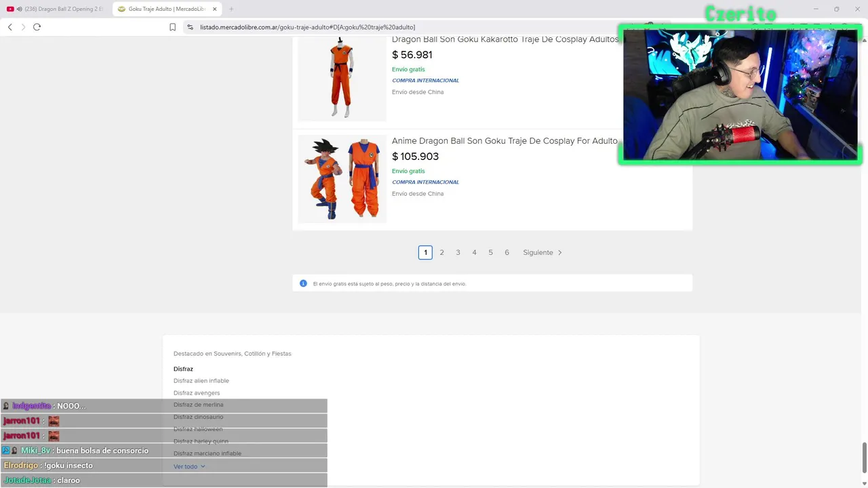The width and height of the screenshot is (868, 488).
Task: Open Disfraz de merlina link
Action: coord(198,405)
